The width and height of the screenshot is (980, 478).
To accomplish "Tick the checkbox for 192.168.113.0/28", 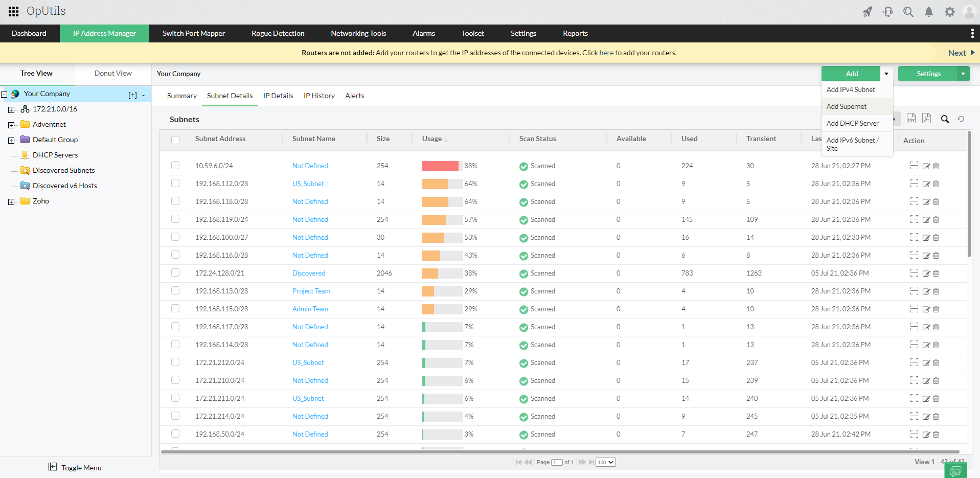I will coord(175,290).
